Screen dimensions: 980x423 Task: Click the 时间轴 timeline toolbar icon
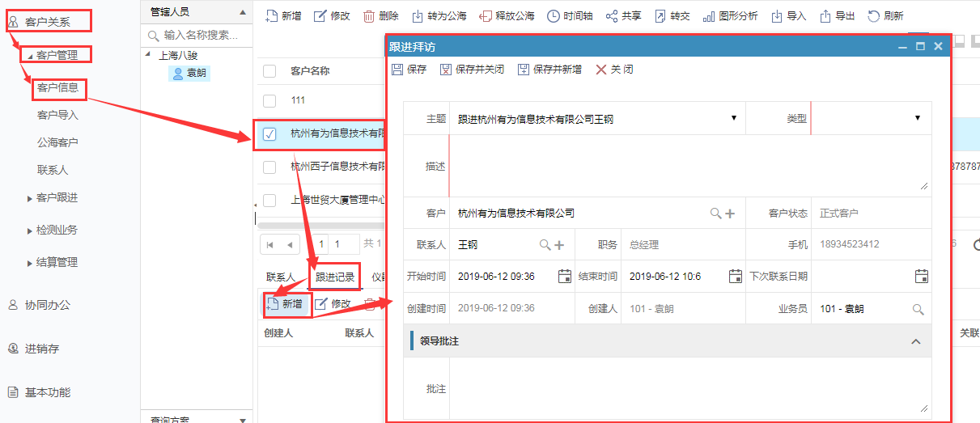click(x=554, y=16)
